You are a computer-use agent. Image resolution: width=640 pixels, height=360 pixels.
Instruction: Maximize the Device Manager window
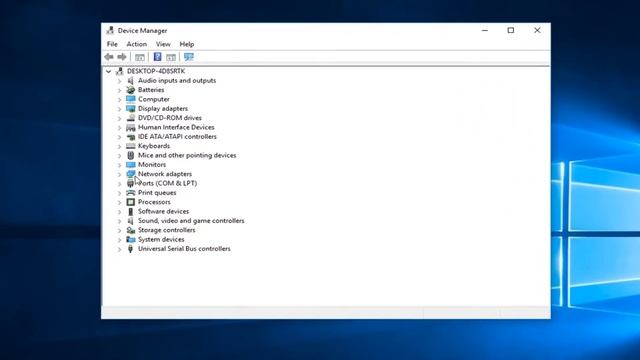click(x=511, y=31)
